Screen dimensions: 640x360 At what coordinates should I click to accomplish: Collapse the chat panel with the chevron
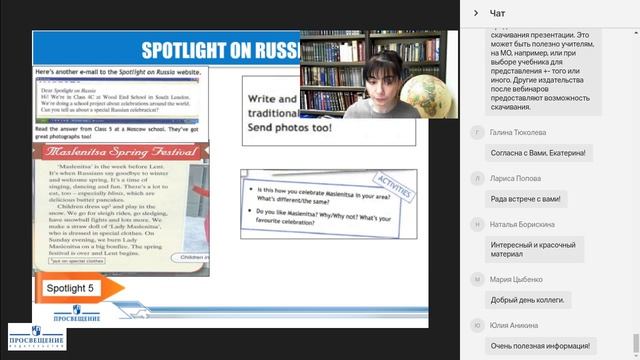[x=476, y=13]
